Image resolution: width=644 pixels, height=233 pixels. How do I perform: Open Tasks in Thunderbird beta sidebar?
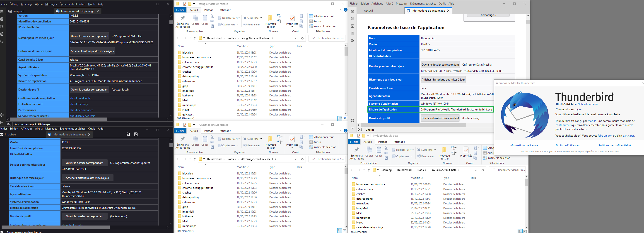[352, 34]
